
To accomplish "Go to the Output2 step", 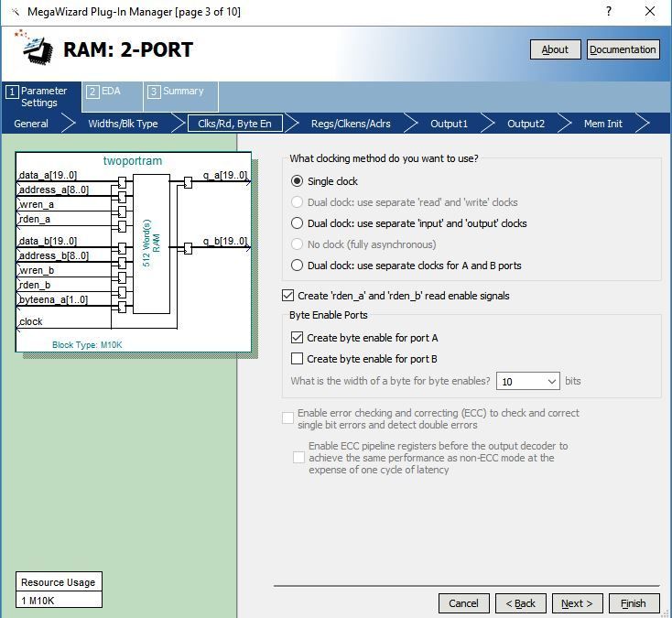I will (x=526, y=124).
